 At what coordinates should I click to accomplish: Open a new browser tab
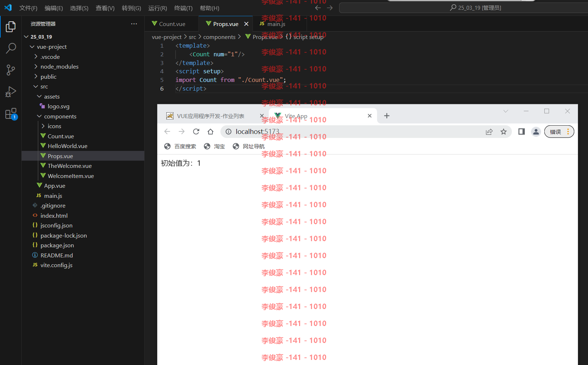pyautogui.click(x=387, y=116)
